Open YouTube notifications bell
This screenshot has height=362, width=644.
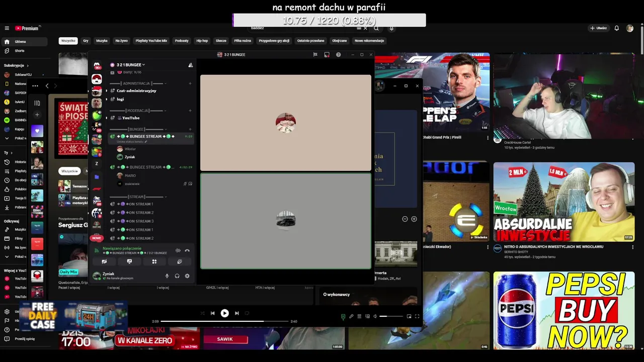(616, 28)
